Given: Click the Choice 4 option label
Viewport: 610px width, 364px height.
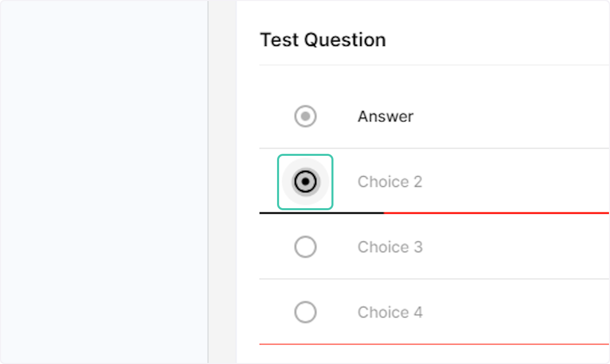Looking at the screenshot, I should 389,312.
